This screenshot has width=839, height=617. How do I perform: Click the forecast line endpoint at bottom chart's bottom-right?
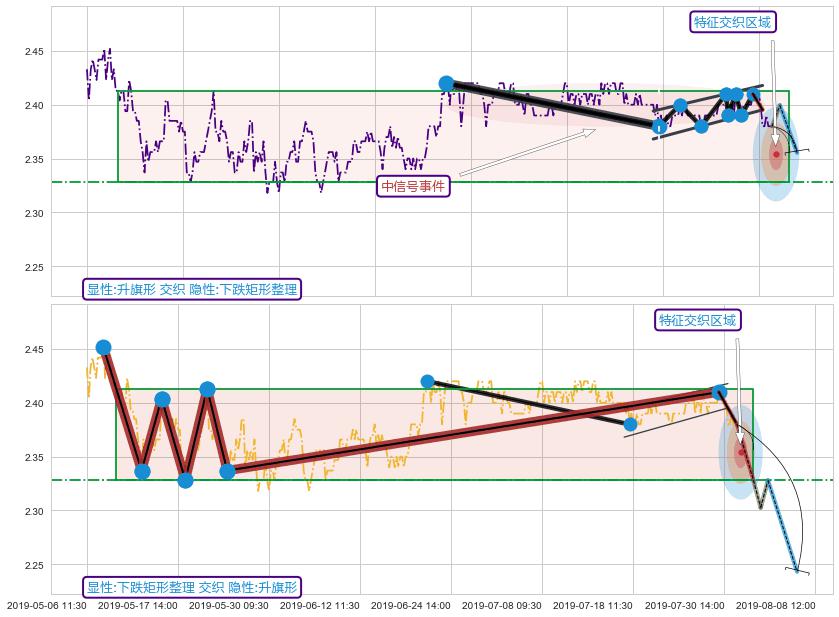[x=797, y=570]
